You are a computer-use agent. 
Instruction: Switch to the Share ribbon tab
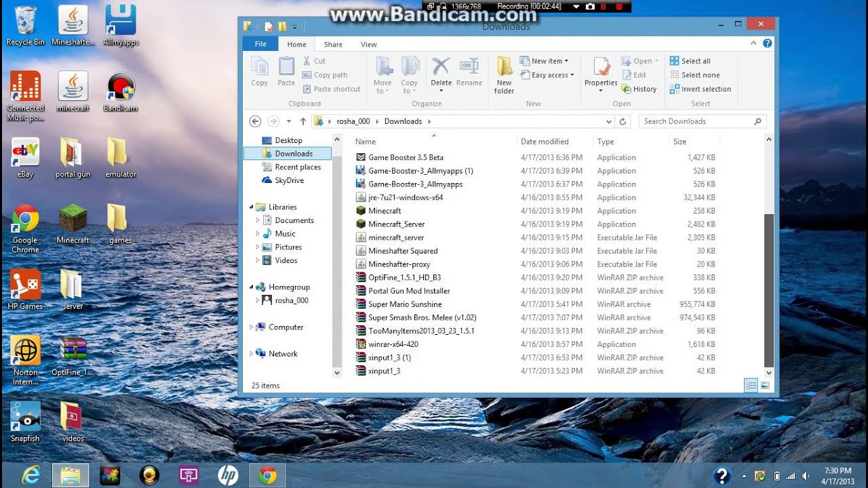tap(333, 44)
